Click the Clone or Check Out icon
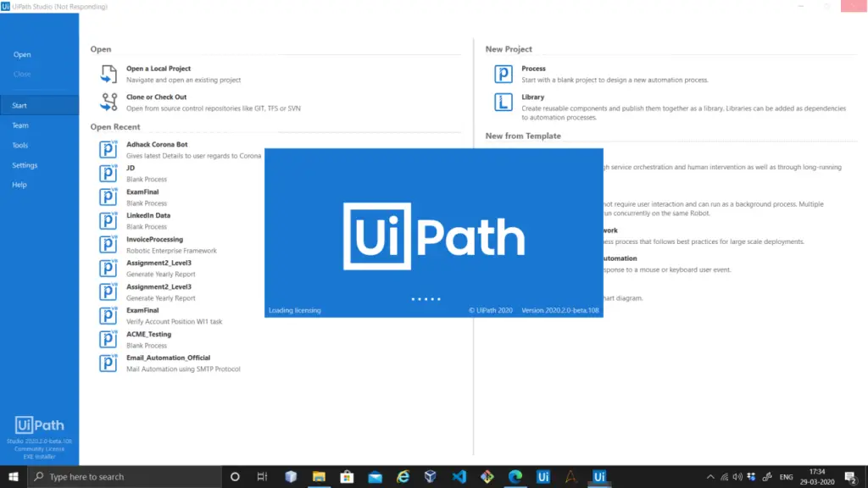868x488 pixels. click(x=108, y=102)
